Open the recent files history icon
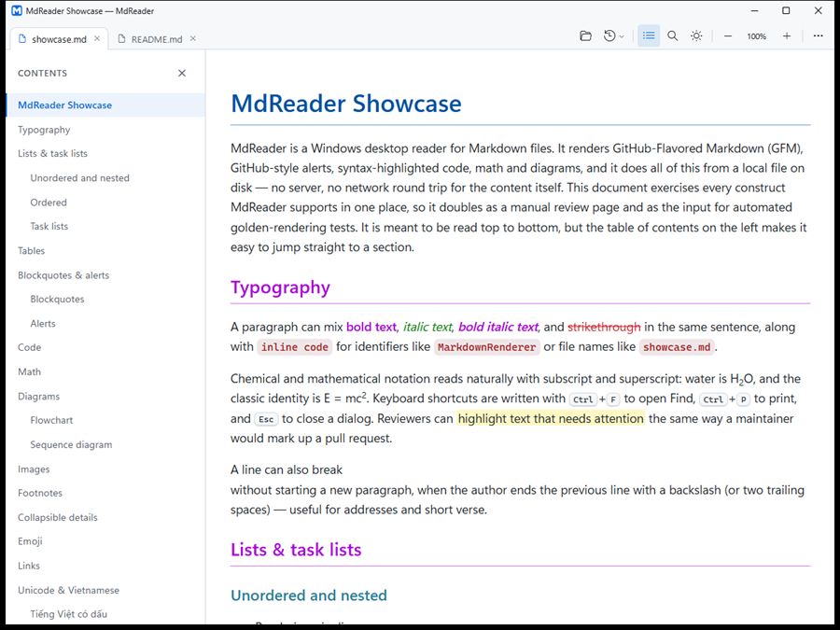840x630 pixels. click(609, 35)
